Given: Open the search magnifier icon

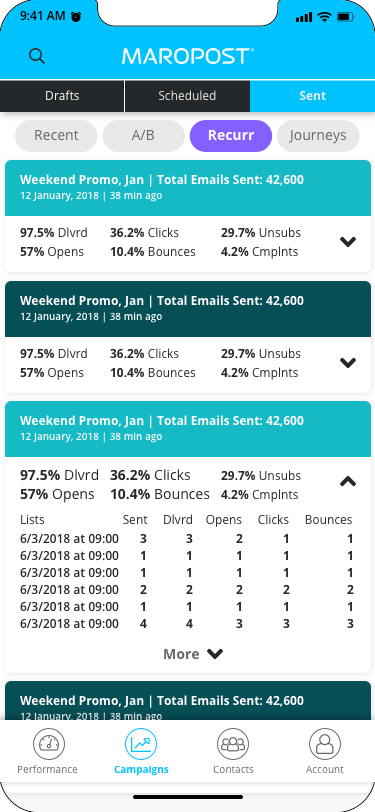Looking at the screenshot, I should click(x=37, y=56).
